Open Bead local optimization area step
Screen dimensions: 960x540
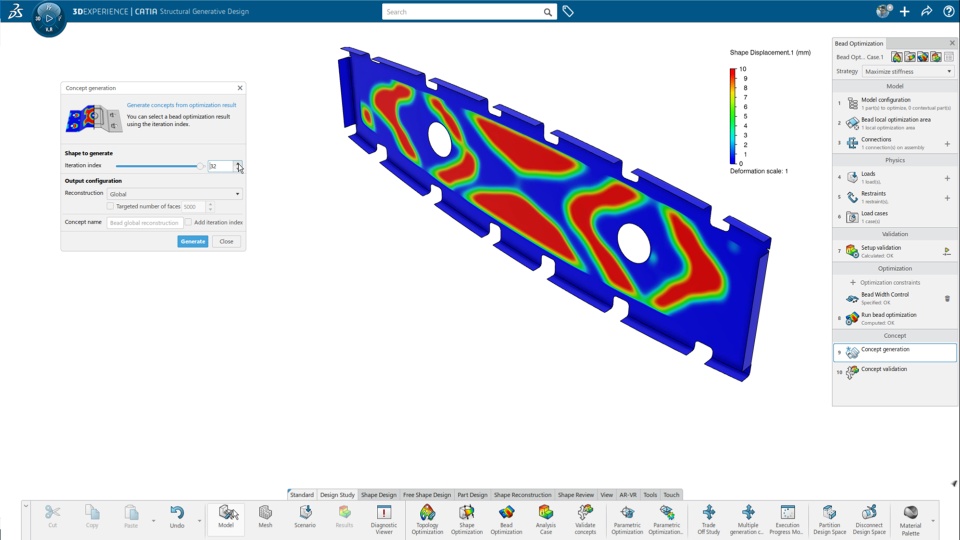click(894, 123)
